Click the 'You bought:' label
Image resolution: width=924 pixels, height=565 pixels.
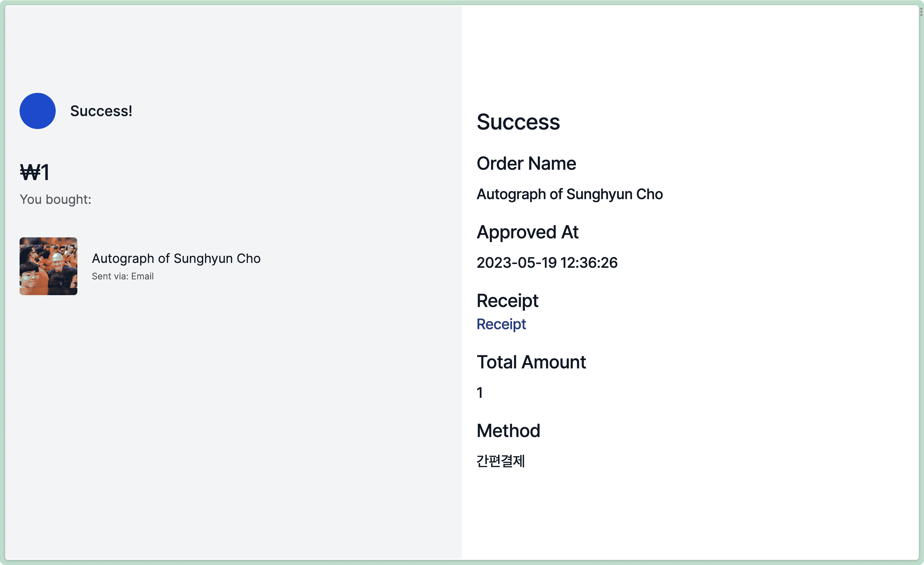point(55,200)
